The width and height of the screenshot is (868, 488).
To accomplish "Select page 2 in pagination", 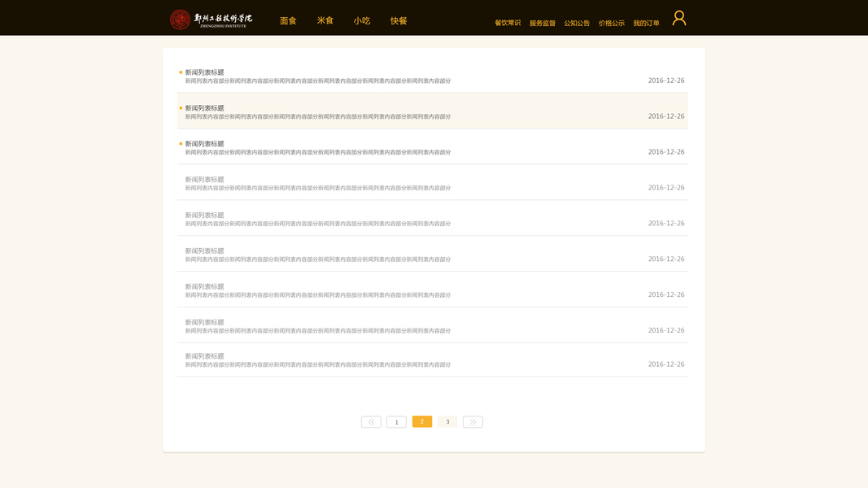I will coord(422,421).
